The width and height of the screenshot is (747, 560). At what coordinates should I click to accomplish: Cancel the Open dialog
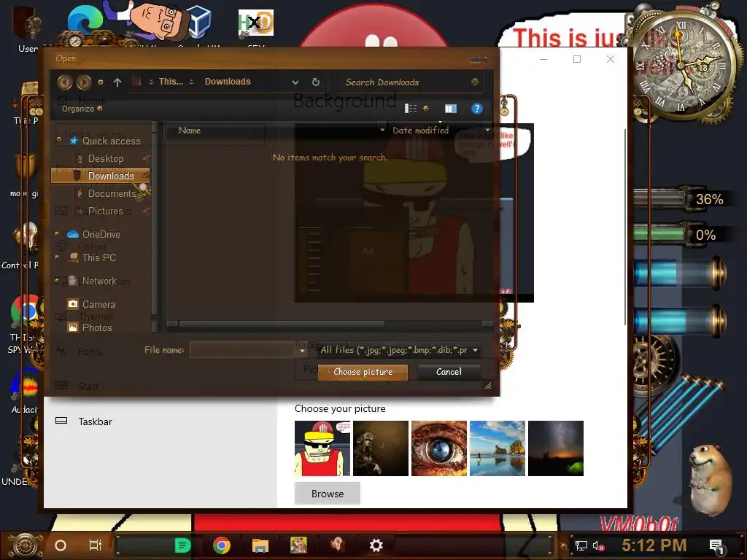point(449,372)
